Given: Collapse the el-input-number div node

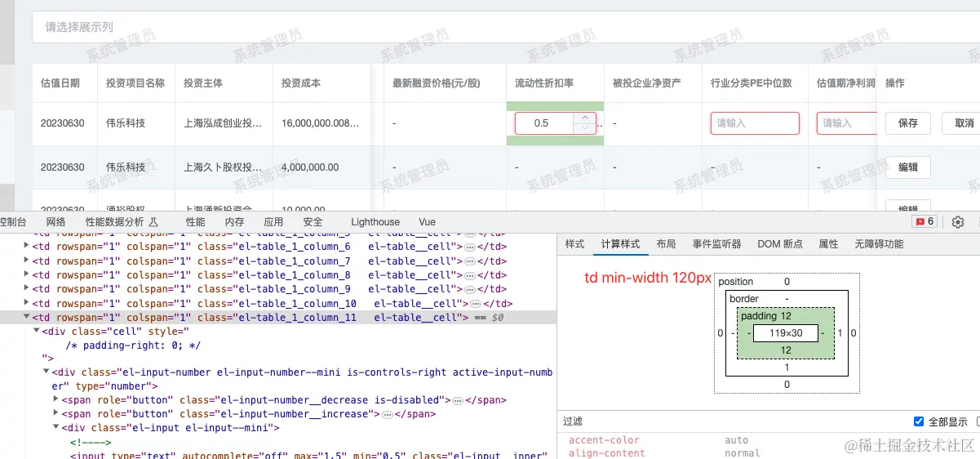Looking at the screenshot, I should point(47,372).
